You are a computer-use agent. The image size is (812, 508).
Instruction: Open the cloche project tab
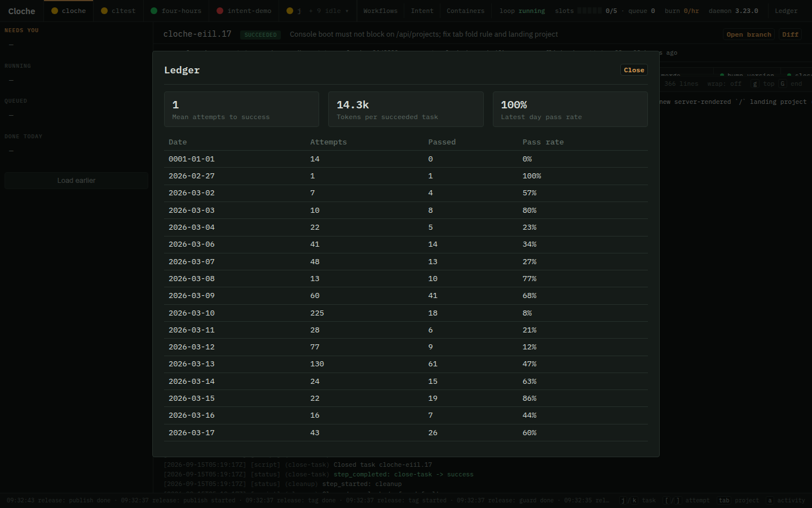pos(69,11)
